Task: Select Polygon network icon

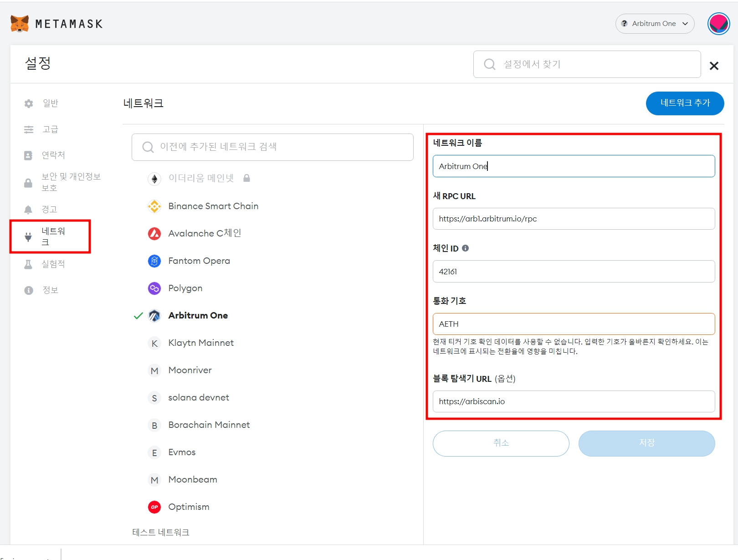Action: click(154, 288)
